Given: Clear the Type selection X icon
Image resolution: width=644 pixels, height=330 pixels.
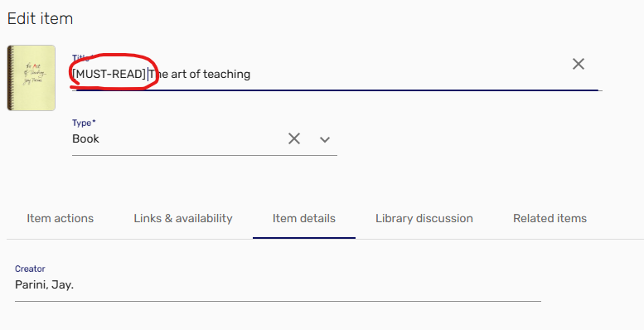Looking at the screenshot, I should (294, 139).
